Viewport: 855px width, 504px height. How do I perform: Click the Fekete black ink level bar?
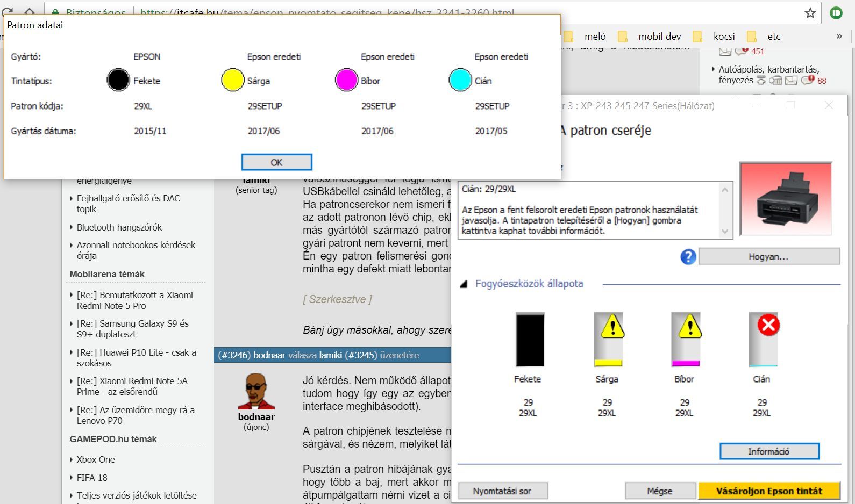(x=530, y=340)
